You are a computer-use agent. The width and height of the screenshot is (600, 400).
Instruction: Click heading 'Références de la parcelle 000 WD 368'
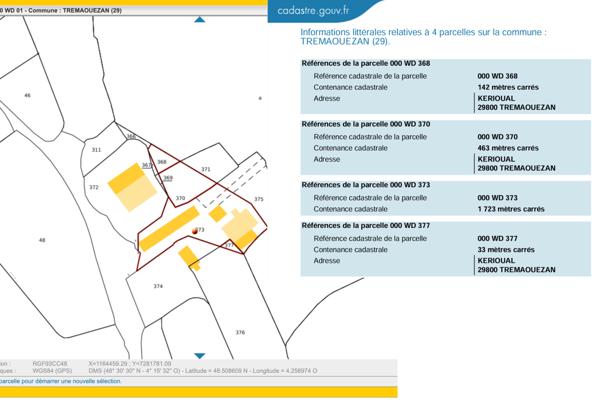point(366,64)
